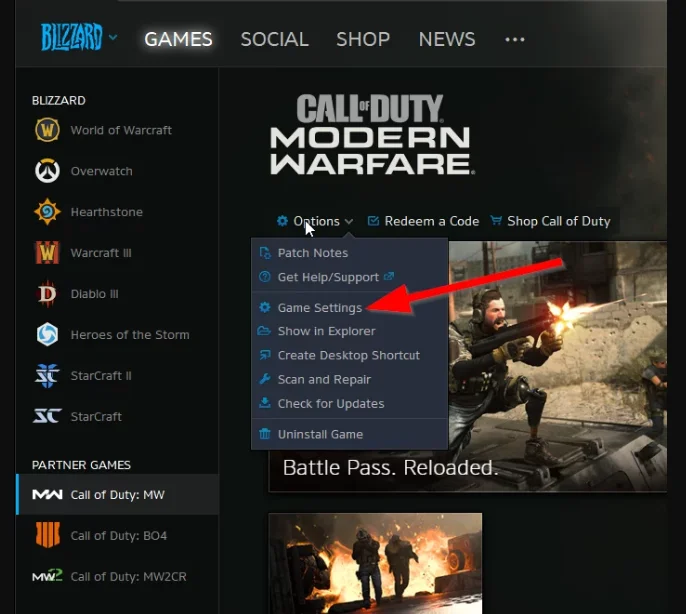The width and height of the screenshot is (686, 614).
Task: Open Shop Call of Duty link
Action: 559,221
